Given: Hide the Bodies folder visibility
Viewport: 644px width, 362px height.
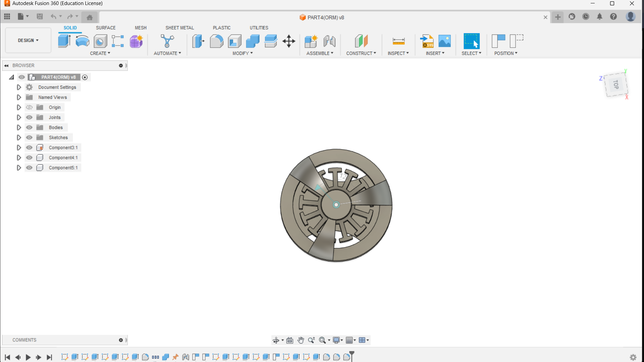Looking at the screenshot, I should (x=30, y=127).
